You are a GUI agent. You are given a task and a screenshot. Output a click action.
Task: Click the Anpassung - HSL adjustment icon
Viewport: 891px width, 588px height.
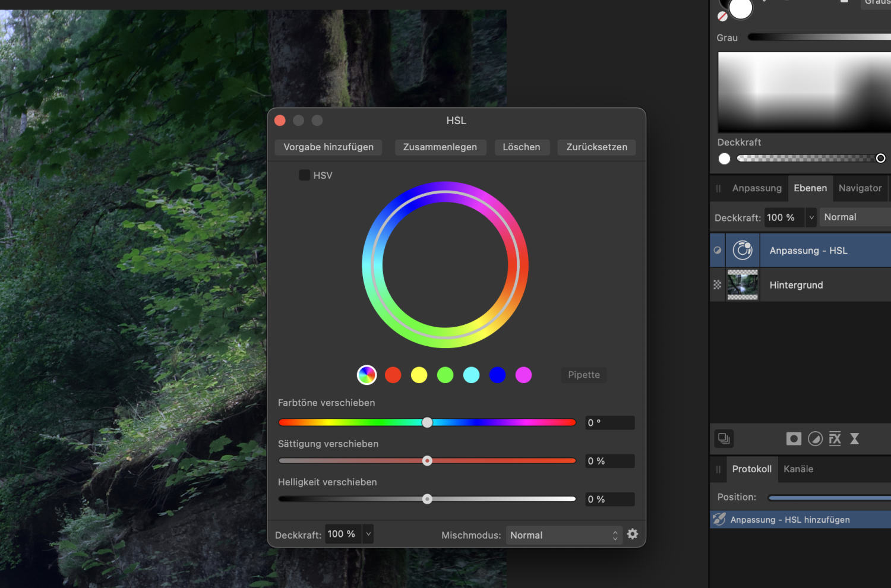(742, 250)
